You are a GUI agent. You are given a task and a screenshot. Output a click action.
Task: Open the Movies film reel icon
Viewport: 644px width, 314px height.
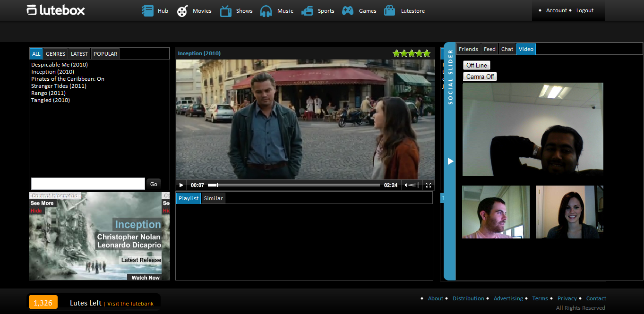point(182,11)
